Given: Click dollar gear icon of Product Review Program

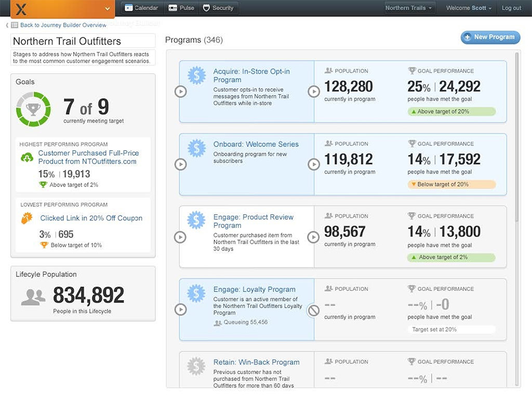Looking at the screenshot, I should (x=196, y=220).
